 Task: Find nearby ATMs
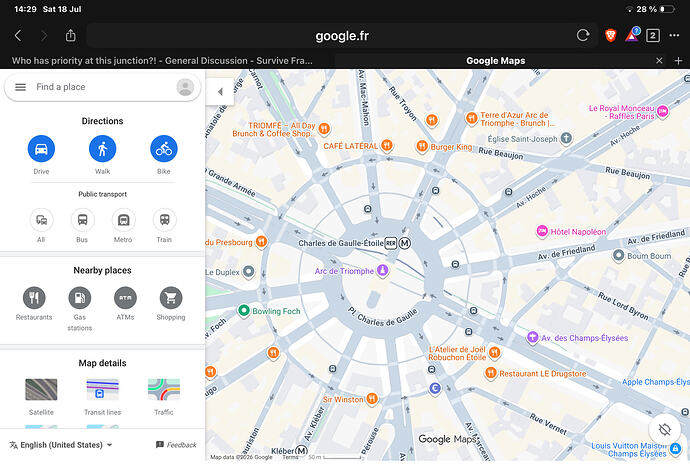[125, 298]
